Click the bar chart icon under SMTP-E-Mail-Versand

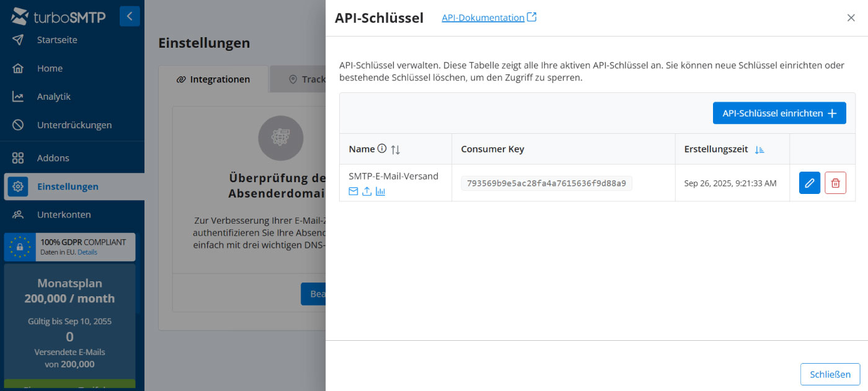pos(381,191)
